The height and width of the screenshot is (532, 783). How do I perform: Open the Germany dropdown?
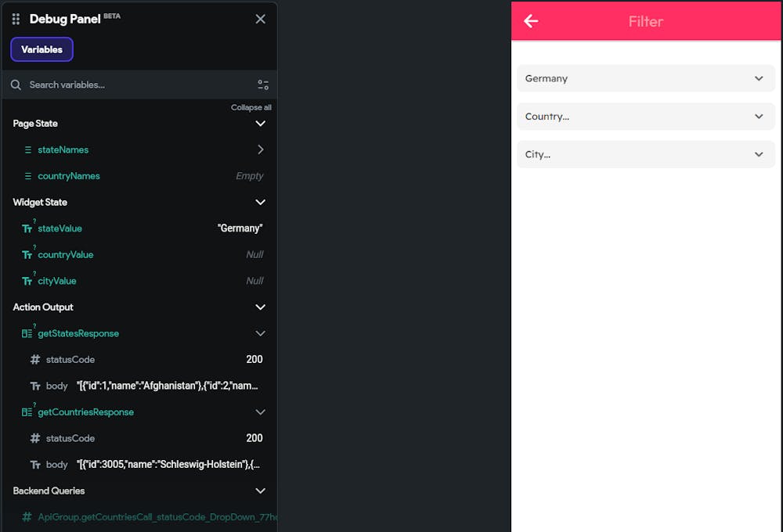[646, 78]
